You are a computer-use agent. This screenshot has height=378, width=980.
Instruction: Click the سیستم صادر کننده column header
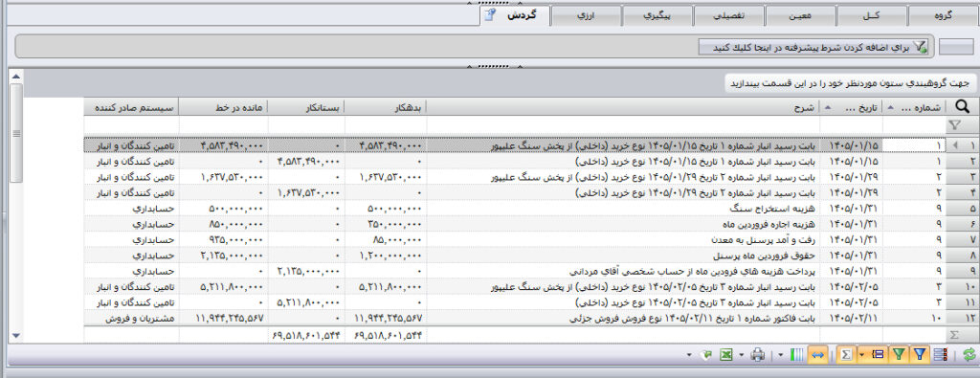click(132, 107)
